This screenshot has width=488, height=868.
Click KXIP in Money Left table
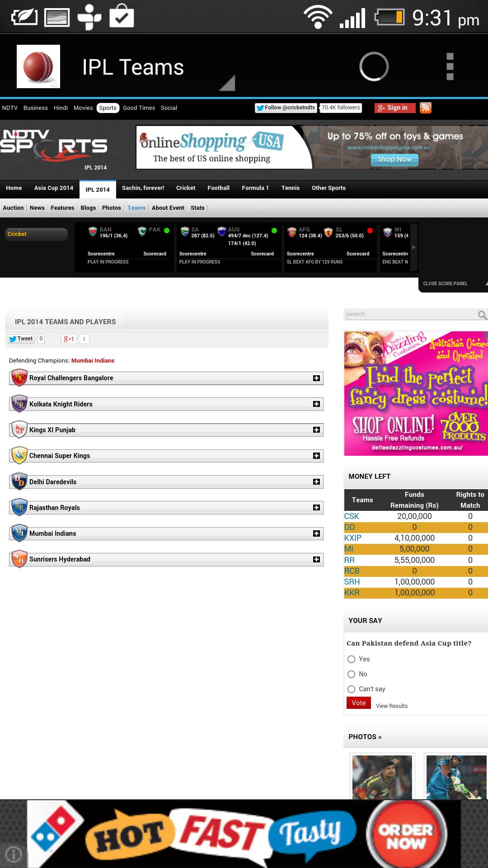click(353, 538)
